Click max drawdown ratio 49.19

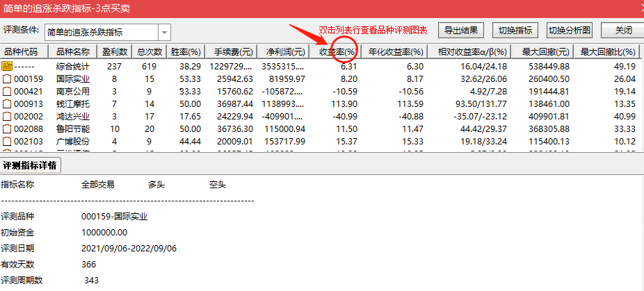click(x=626, y=66)
